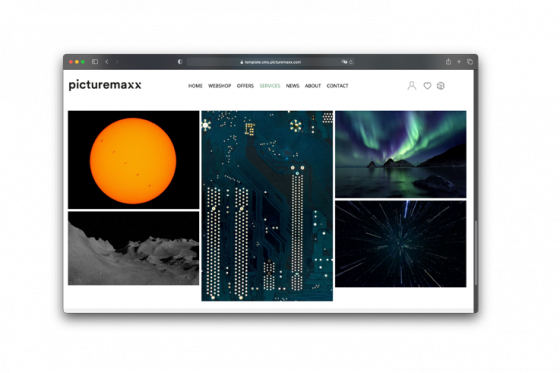Click the heart favorites icon
The width and height of the screenshot is (560, 373).
(427, 86)
